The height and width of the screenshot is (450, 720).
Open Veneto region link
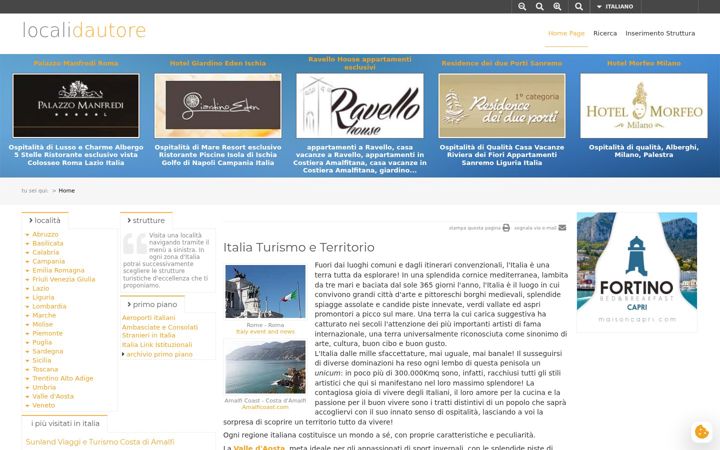pyautogui.click(x=44, y=405)
